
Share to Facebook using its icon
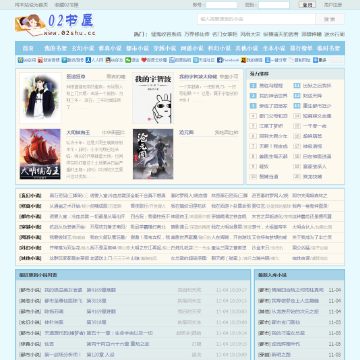click(220, 60)
